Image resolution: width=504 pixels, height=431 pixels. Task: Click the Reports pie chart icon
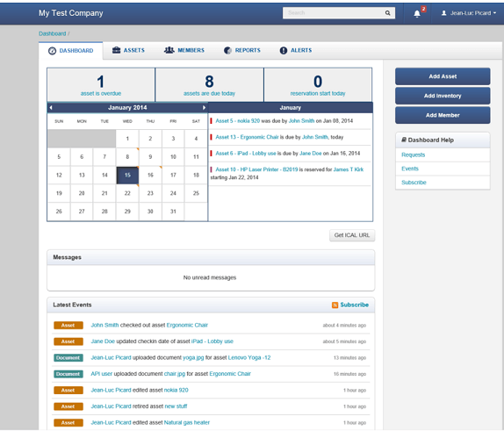[227, 50]
